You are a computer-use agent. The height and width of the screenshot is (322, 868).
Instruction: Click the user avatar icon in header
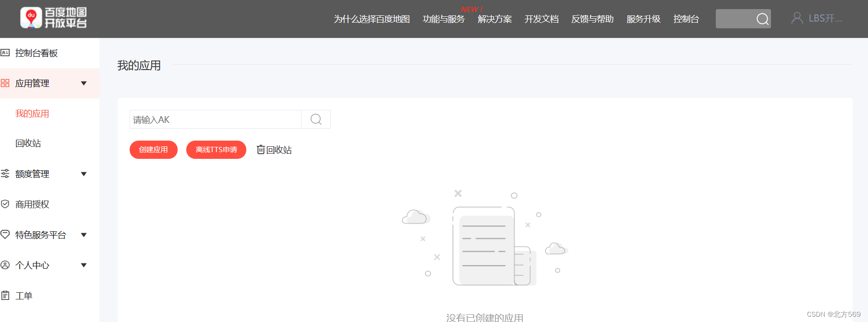797,18
